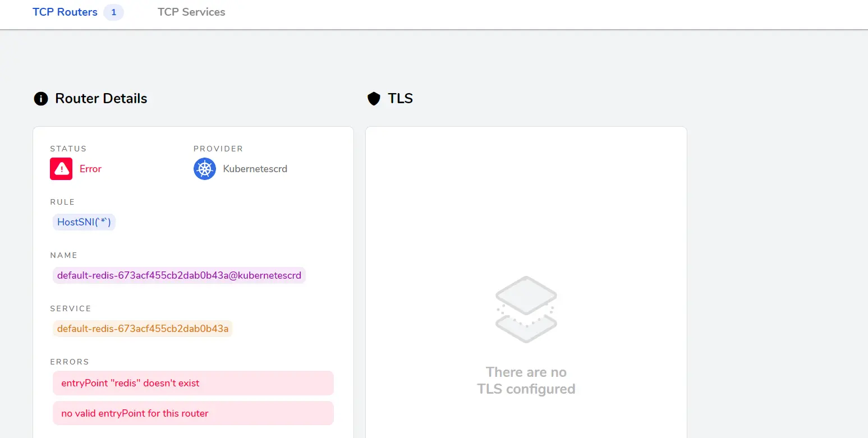Click the "There are no TLS configured" text
868x438 pixels.
[x=526, y=380]
